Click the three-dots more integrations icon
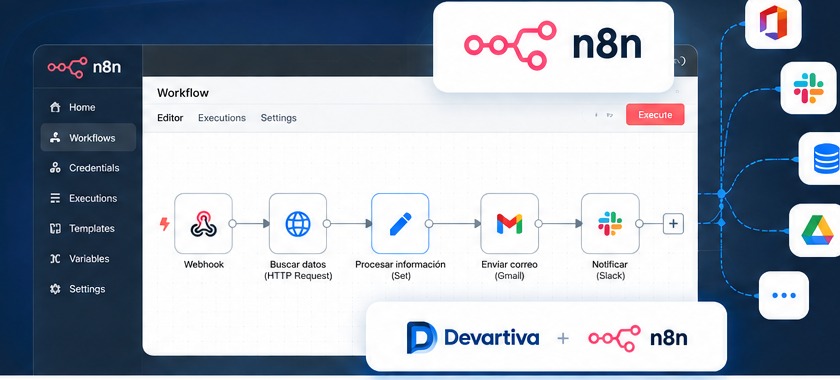This screenshot has height=380, width=840. pyautogui.click(x=784, y=295)
